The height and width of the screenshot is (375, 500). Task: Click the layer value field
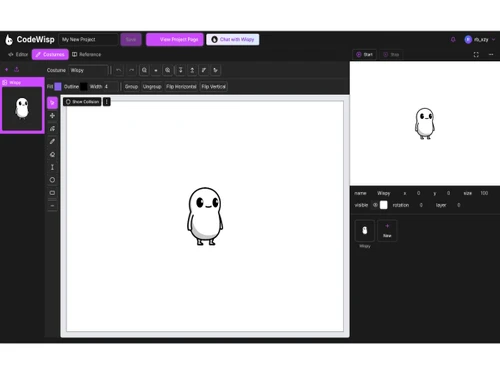pyautogui.click(x=459, y=205)
